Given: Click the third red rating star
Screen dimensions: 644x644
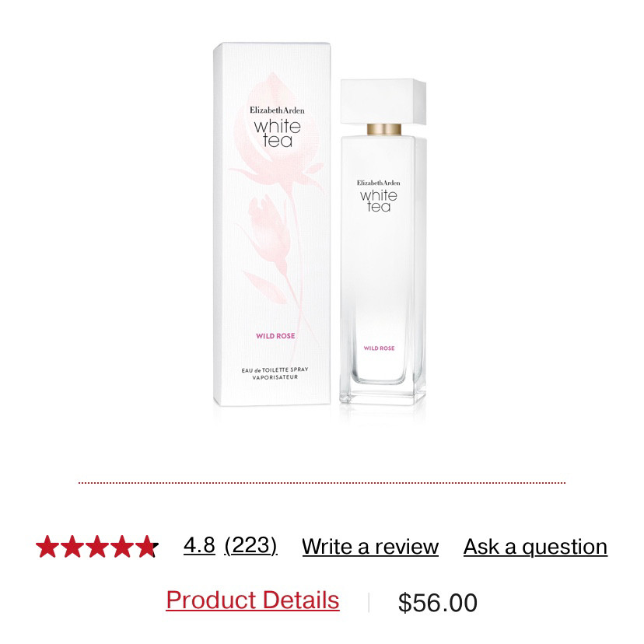Looking at the screenshot, I should click(x=97, y=546).
